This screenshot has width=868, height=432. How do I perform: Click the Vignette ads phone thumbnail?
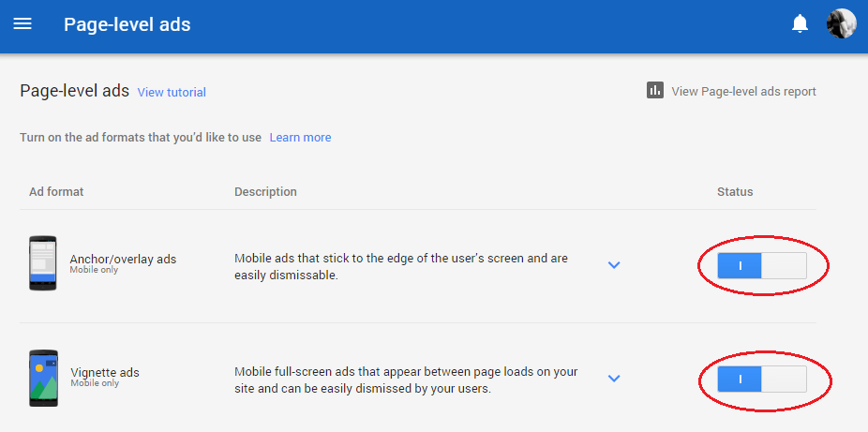click(x=43, y=379)
